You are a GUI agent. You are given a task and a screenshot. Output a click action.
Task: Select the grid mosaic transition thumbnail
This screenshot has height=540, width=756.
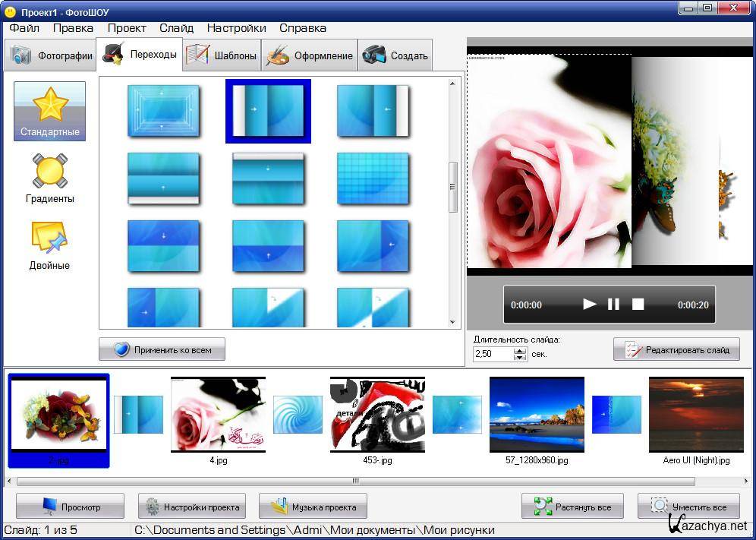coord(373,178)
